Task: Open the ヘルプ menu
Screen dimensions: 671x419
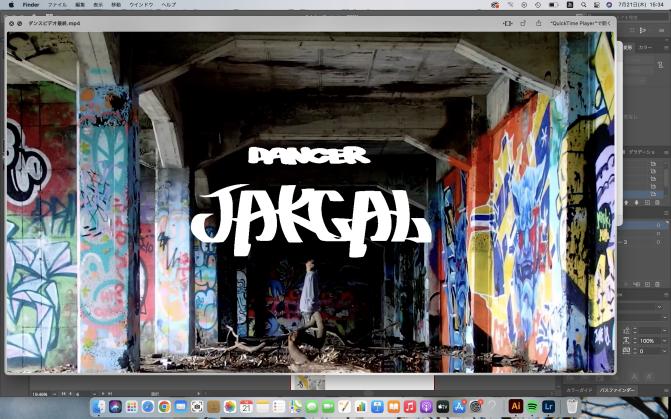Action: [169, 5]
